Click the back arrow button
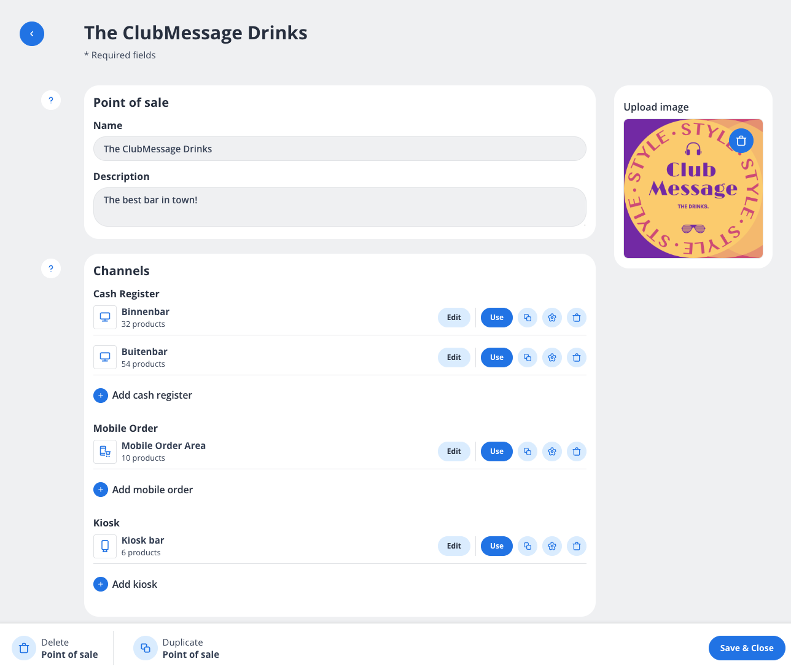 tap(32, 34)
